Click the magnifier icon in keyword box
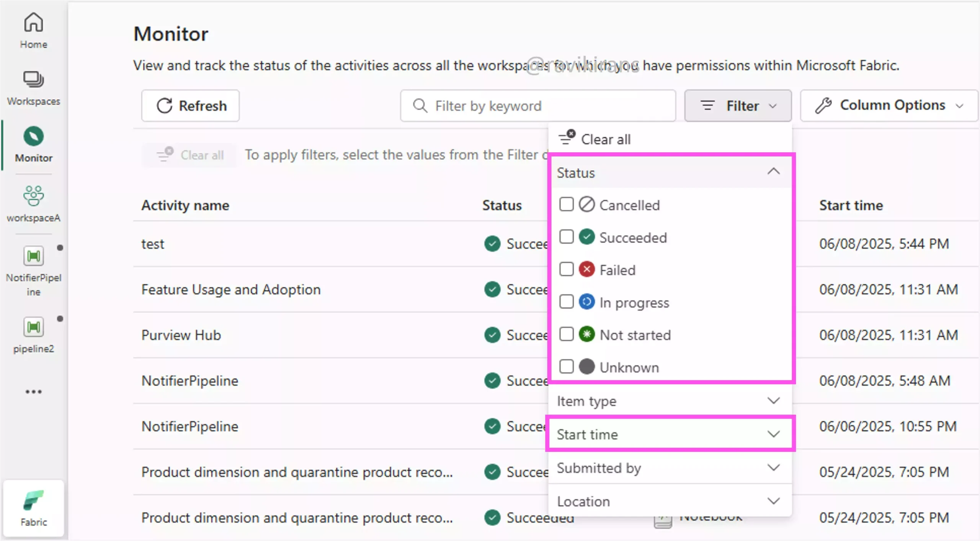Image resolution: width=980 pixels, height=541 pixels. pyautogui.click(x=420, y=106)
